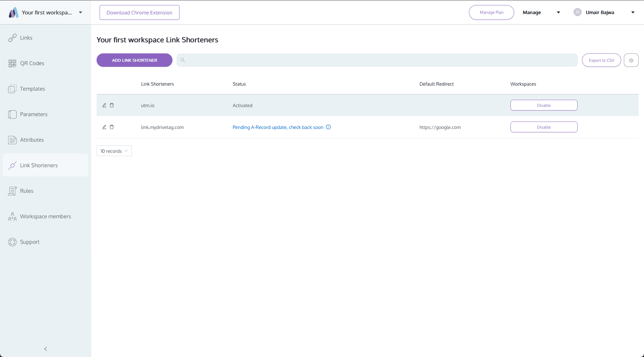Click ADD LINK SHORTENER button
This screenshot has height=357, width=644.
point(135,60)
